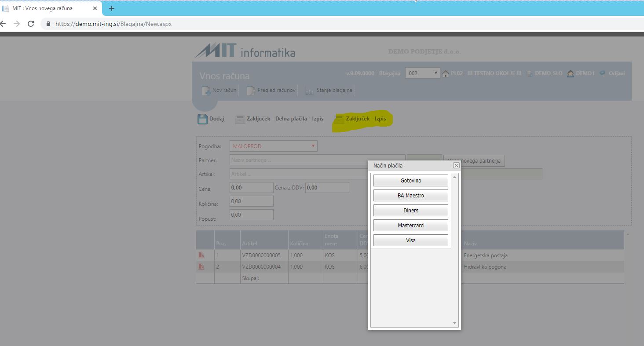
Task: Click the DEMO1 user icon
Action: 571,73
